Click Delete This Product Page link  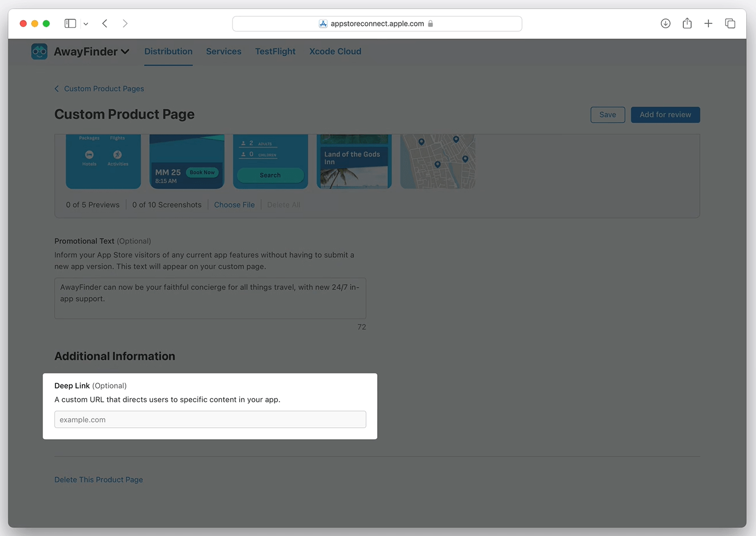99,480
